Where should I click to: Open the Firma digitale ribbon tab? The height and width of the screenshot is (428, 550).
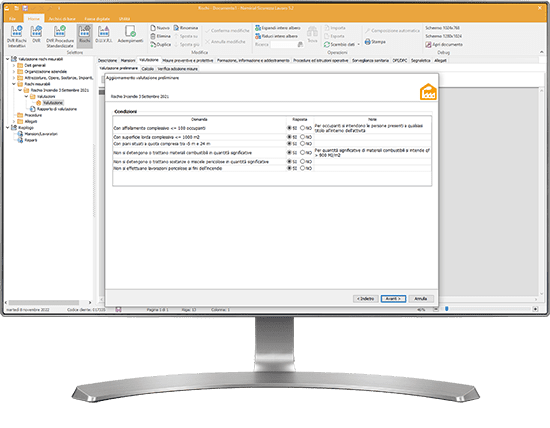click(97, 19)
